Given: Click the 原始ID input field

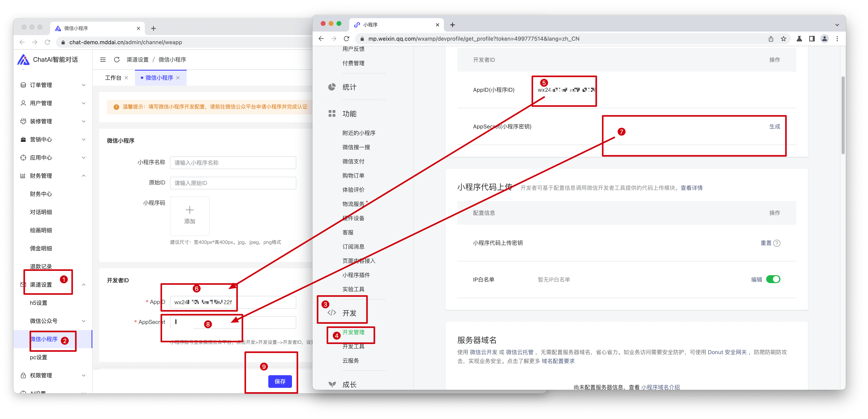Looking at the screenshot, I should pyautogui.click(x=233, y=183).
